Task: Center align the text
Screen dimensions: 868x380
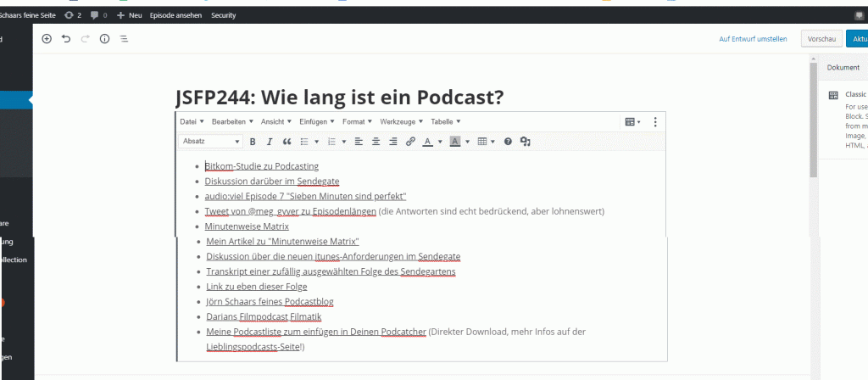Action: tap(376, 142)
